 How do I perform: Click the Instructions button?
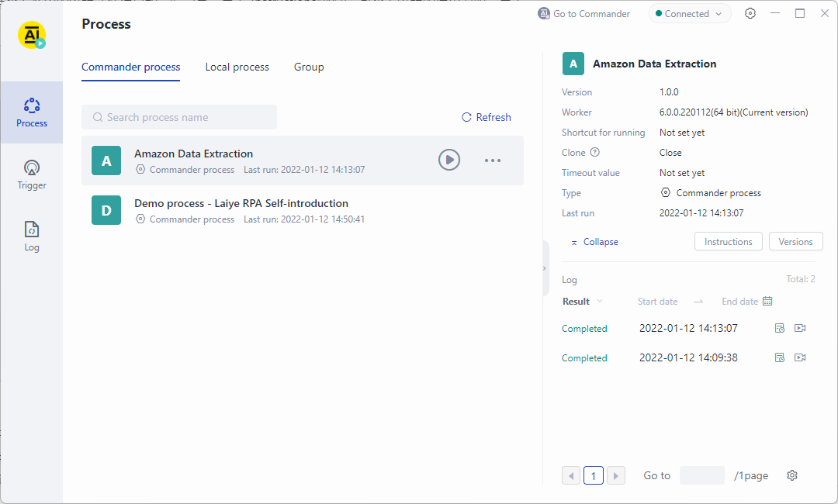click(x=728, y=242)
